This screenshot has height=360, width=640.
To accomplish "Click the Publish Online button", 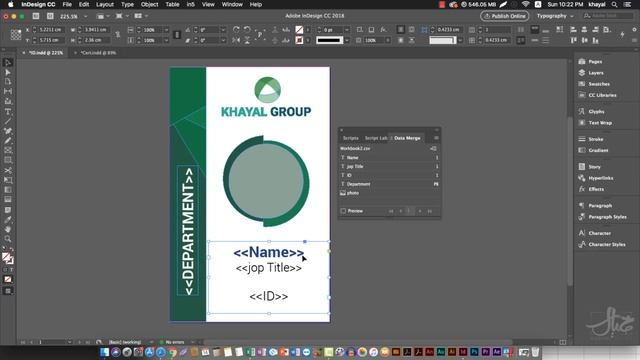I will pyautogui.click(x=505, y=16).
